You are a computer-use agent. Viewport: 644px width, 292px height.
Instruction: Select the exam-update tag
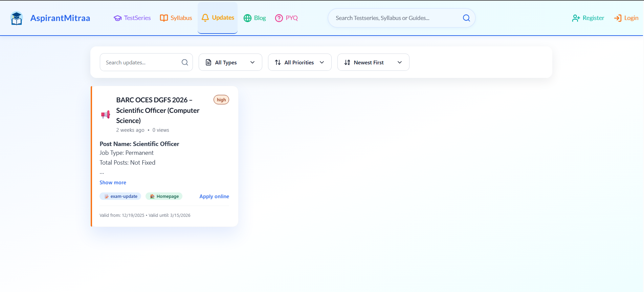click(x=120, y=196)
